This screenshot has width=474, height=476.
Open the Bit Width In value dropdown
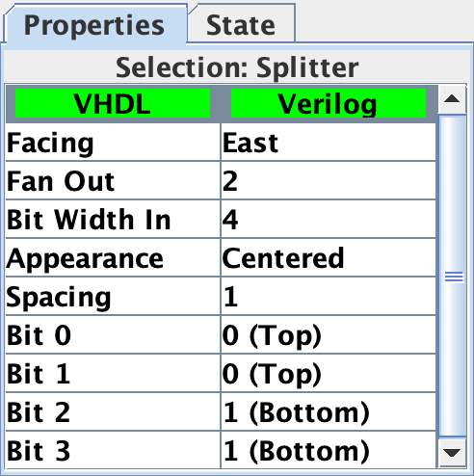click(x=329, y=220)
